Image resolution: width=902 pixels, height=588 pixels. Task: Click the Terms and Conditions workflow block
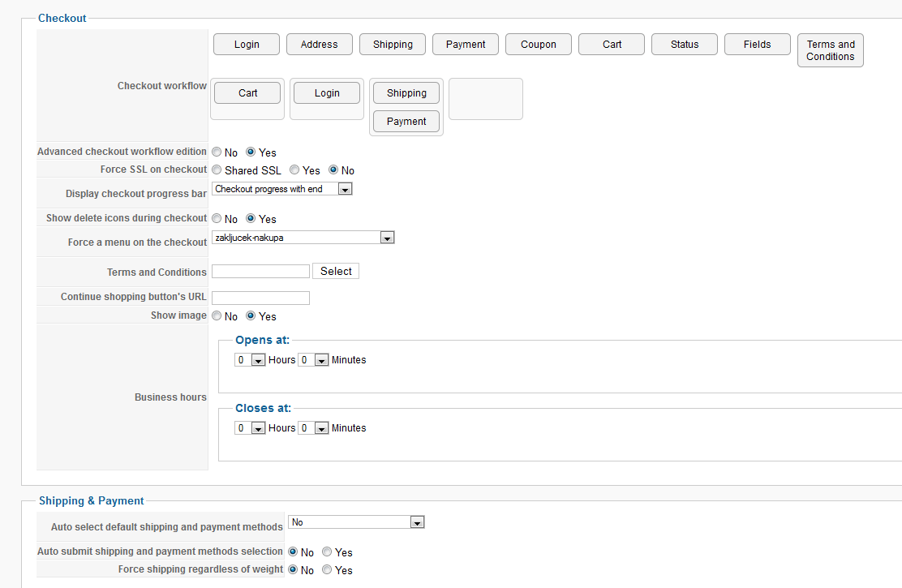[831, 50]
